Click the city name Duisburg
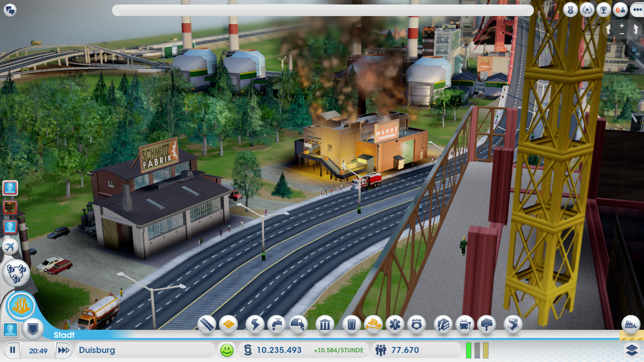Viewport: 644px width, 362px height. pyautogui.click(x=97, y=350)
